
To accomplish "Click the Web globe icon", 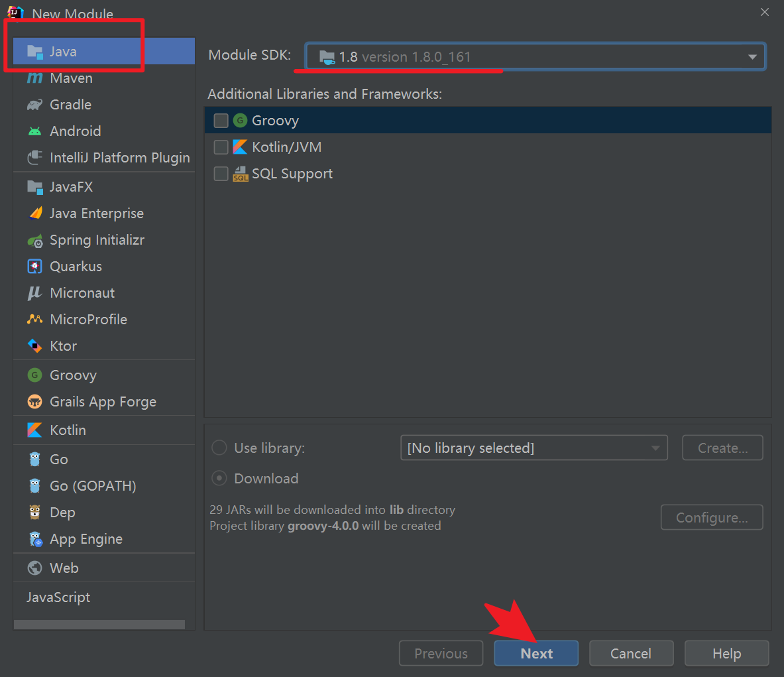I will pyautogui.click(x=35, y=568).
